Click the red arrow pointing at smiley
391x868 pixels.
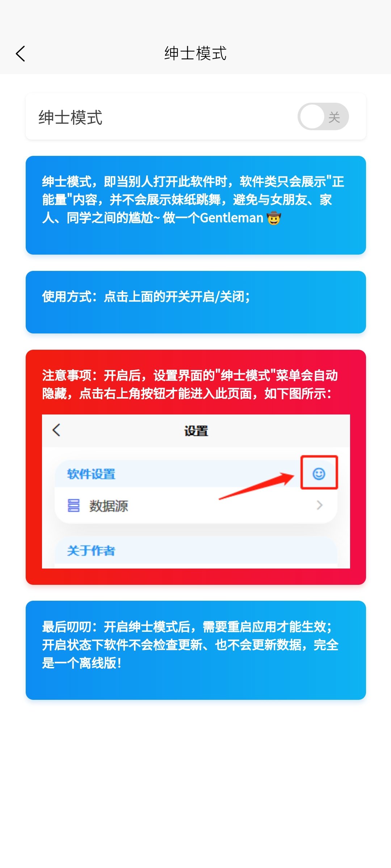click(257, 486)
